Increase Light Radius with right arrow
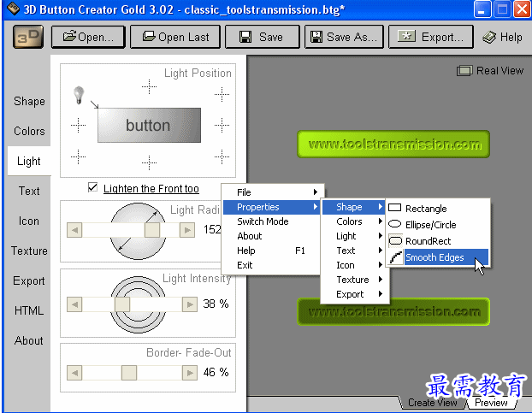Image resolution: width=532 pixels, height=413 pixels. point(187,230)
